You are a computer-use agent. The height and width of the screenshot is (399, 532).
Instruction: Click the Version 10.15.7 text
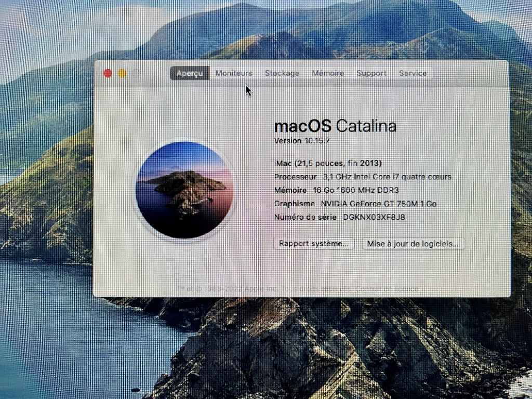pyautogui.click(x=302, y=141)
